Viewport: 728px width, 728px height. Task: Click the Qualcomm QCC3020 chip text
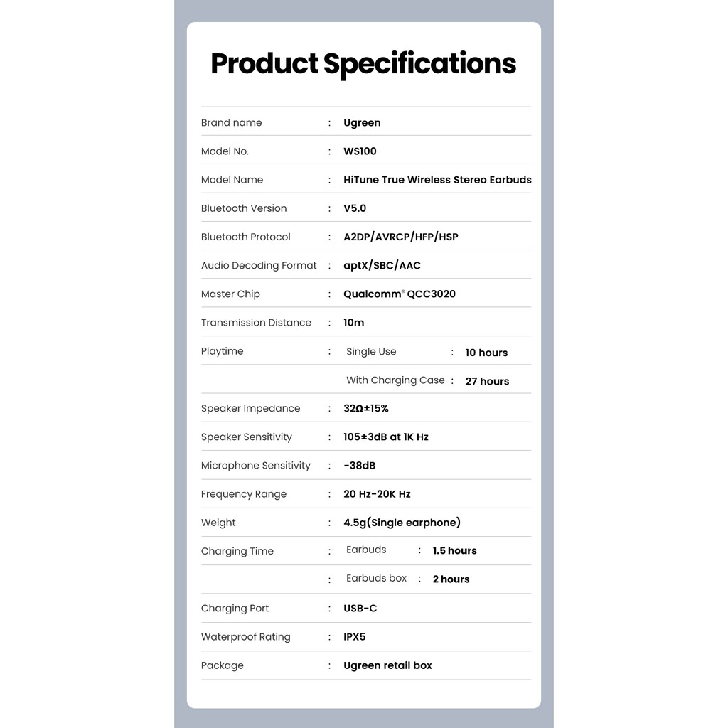click(x=400, y=294)
